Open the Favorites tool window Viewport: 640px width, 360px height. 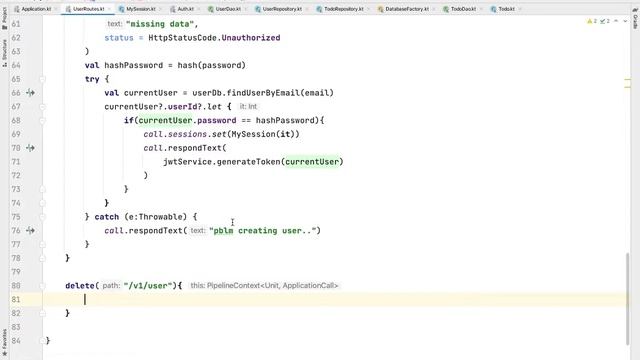(x=4, y=343)
